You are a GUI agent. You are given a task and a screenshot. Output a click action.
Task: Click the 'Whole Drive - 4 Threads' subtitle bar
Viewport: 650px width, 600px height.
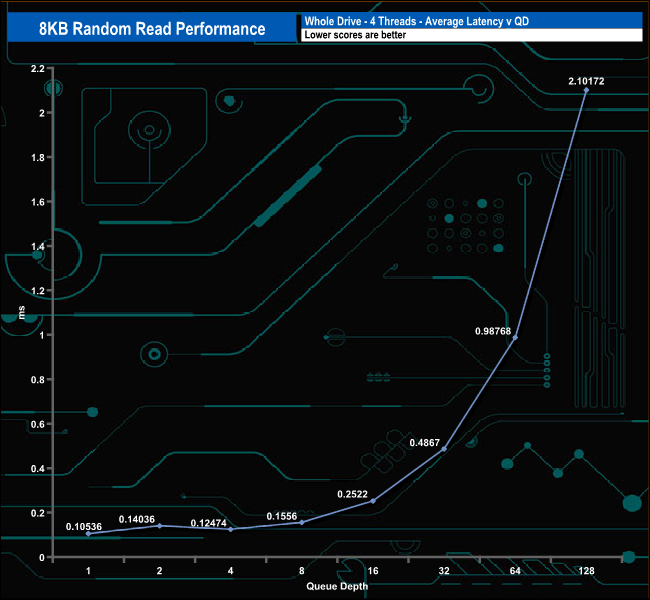pos(470,21)
